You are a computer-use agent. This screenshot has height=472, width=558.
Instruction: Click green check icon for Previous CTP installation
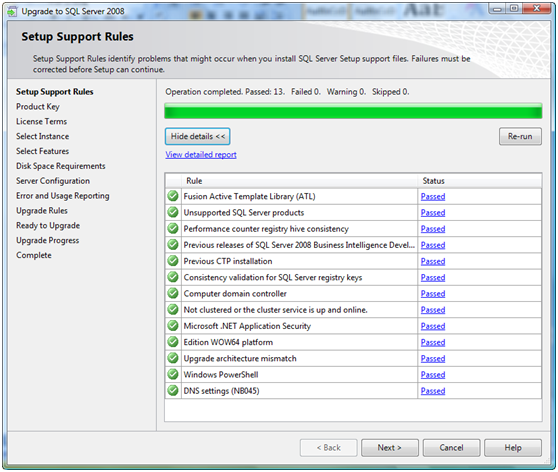pyautogui.click(x=173, y=261)
